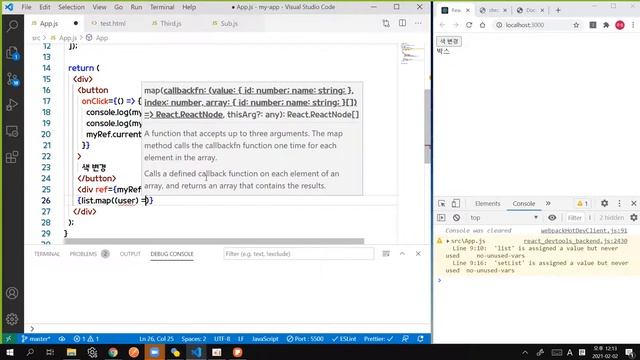
Task: Open the File menu
Action: pyautogui.click(x=27, y=7)
